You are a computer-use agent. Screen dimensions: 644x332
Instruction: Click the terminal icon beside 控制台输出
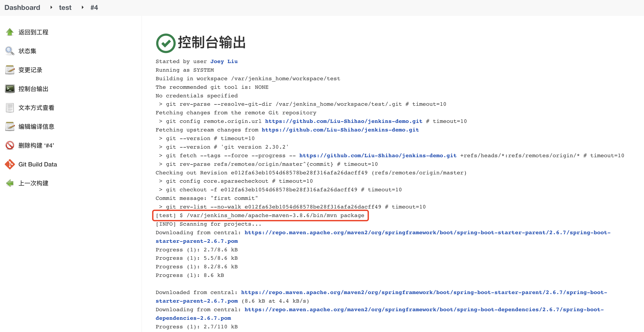click(10, 89)
